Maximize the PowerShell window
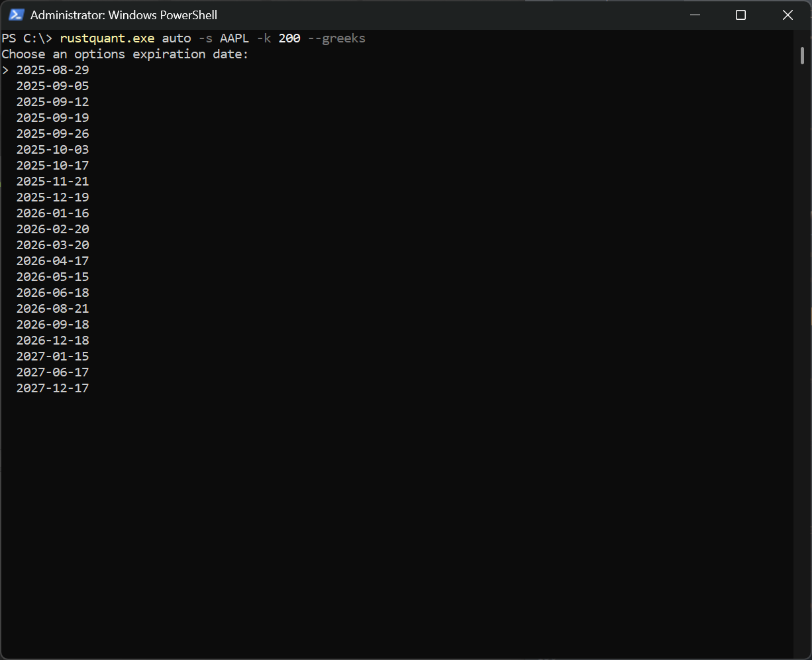 (741, 15)
